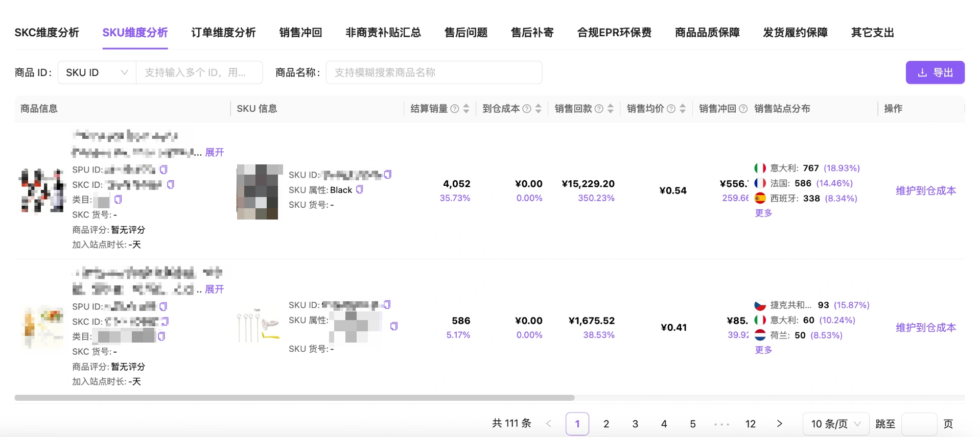The width and height of the screenshot is (980, 437).
Task: Copy SKU attribute in the second row
Action: coord(393,326)
